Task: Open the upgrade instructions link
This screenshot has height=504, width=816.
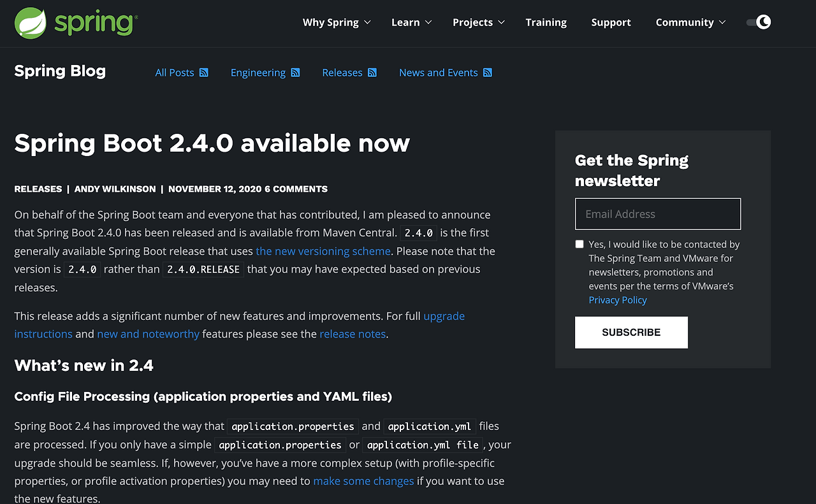Action: (444, 316)
